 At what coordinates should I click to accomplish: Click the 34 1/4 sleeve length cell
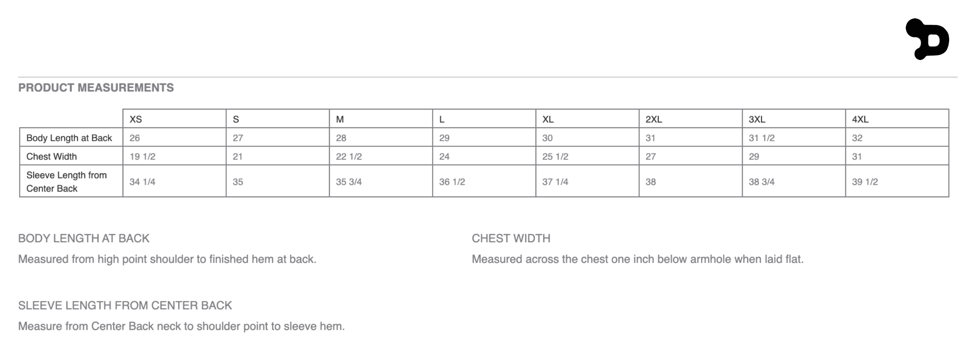142,182
